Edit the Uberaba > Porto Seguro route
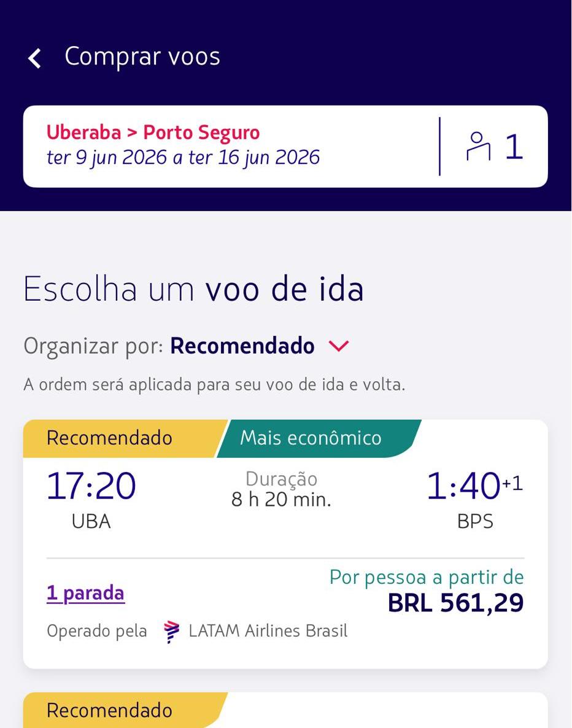The height and width of the screenshot is (728, 572). pyautogui.click(x=153, y=133)
